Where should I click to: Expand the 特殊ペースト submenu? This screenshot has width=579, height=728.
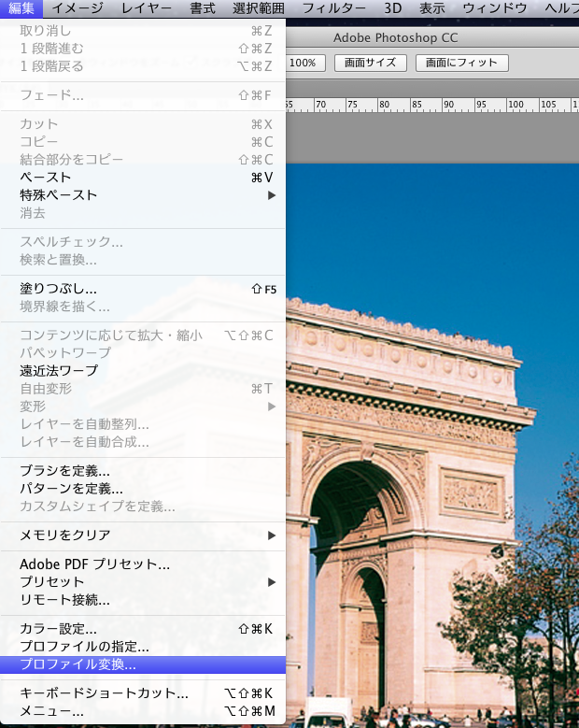click(143, 195)
